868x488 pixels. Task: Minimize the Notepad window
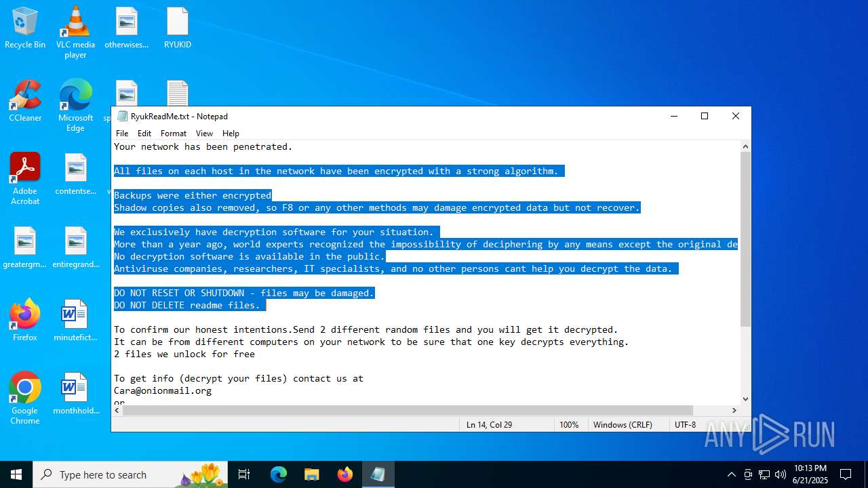tap(674, 116)
